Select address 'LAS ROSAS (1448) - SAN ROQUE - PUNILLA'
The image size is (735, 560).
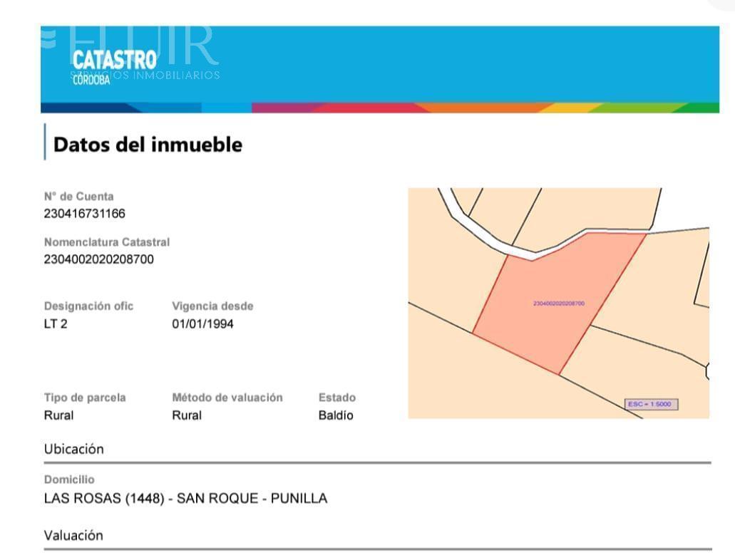[x=185, y=498]
